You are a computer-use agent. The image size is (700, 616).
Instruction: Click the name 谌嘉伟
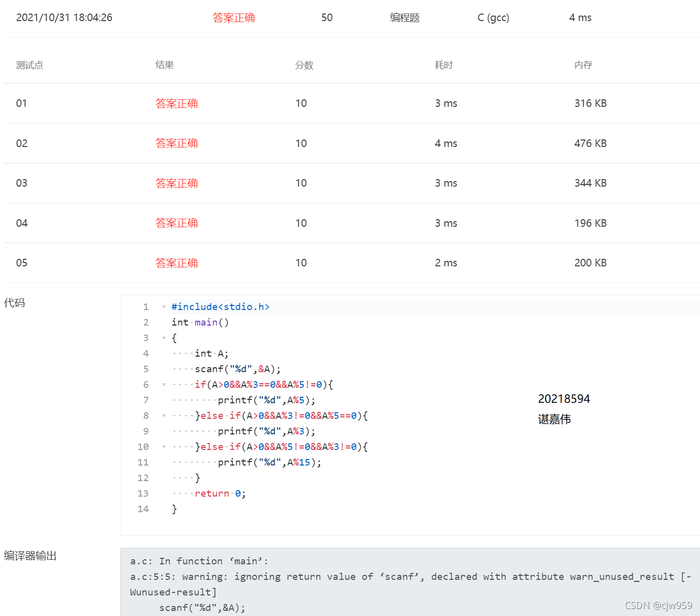pos(555,419)
